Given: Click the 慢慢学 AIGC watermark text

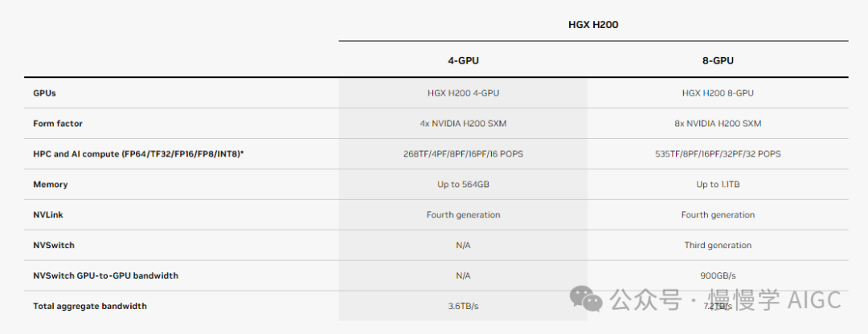Looking at the screenshot, I should tap(773, 300).
